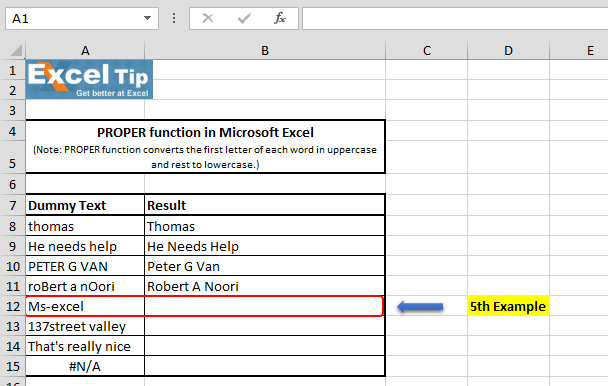
Task: Select cell 'roBert a nOori'
Action: [85, 286]
